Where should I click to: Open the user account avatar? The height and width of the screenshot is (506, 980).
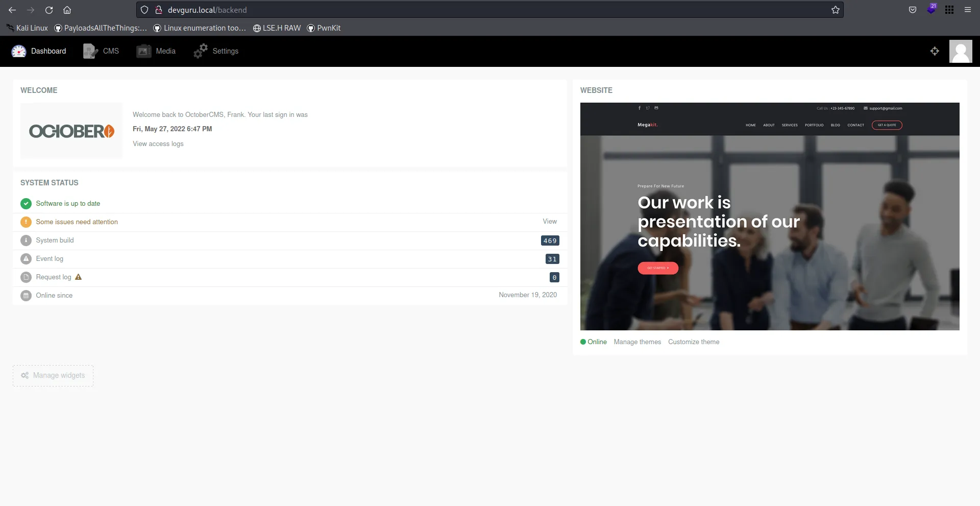pyautogui.click(x=960, y=51)
